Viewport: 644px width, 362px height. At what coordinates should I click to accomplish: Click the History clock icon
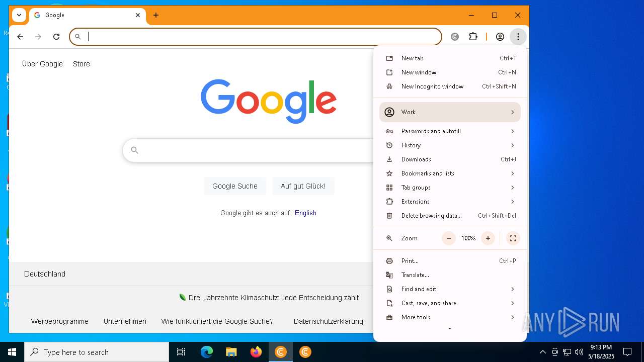click(x=389, y=145)
